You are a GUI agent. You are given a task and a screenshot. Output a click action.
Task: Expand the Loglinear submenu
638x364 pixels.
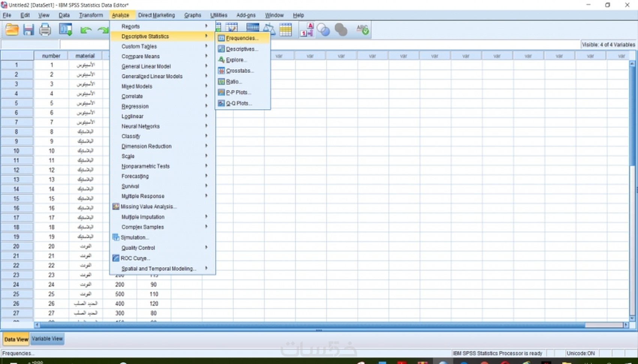tap(162, 117)
